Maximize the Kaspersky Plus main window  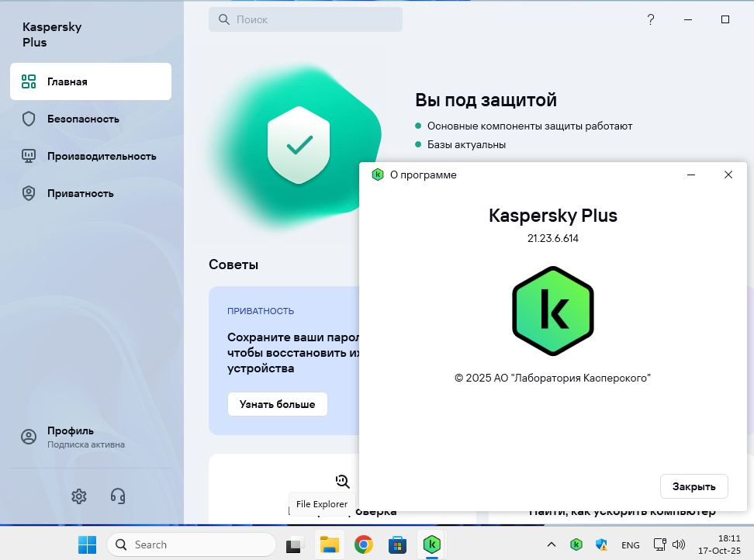tap(725, 19)
